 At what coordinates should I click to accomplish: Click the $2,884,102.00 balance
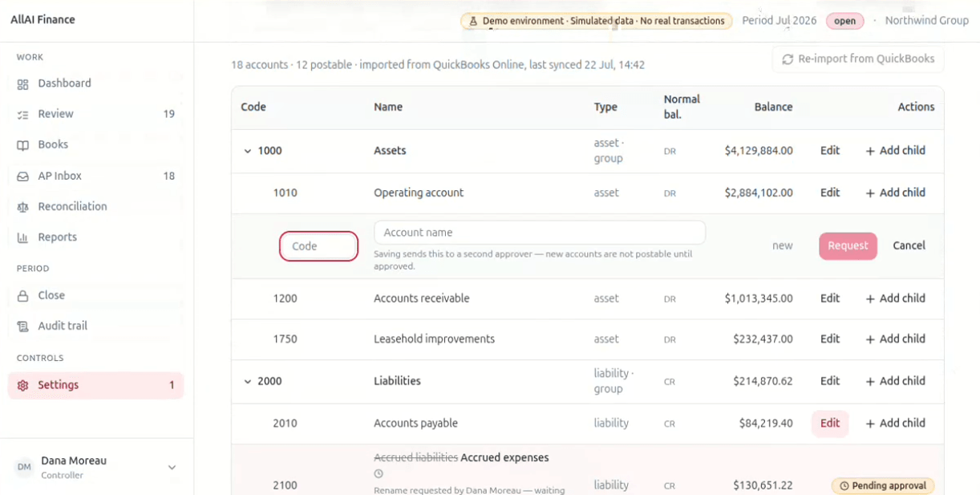(759, 193)
